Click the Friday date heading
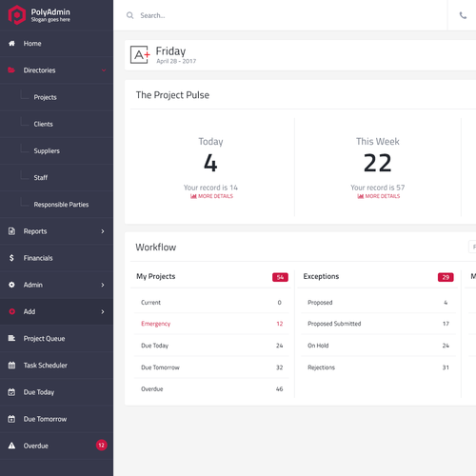 point(170,51)
